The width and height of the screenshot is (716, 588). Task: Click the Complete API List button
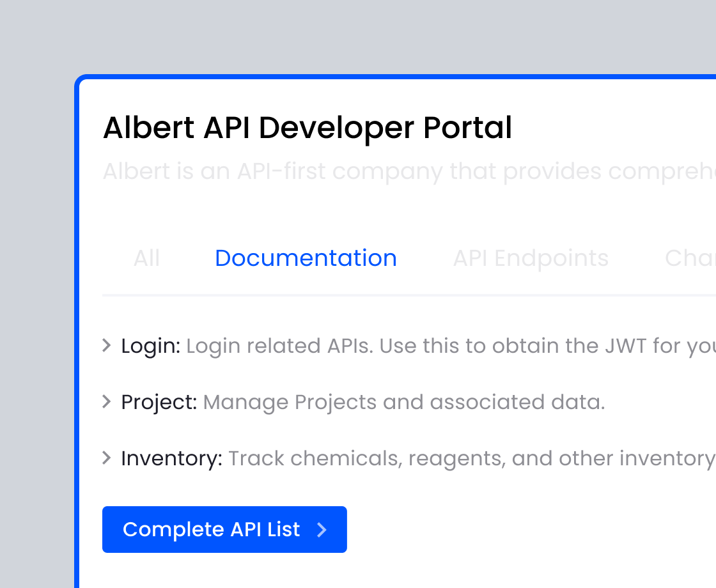tap(224, 530)
